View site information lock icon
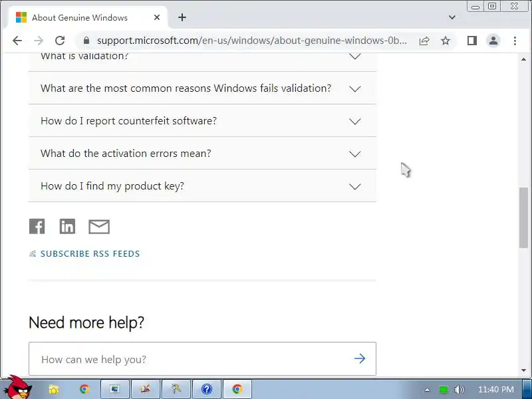Viewport: 532px width, 399px height. 86,41
